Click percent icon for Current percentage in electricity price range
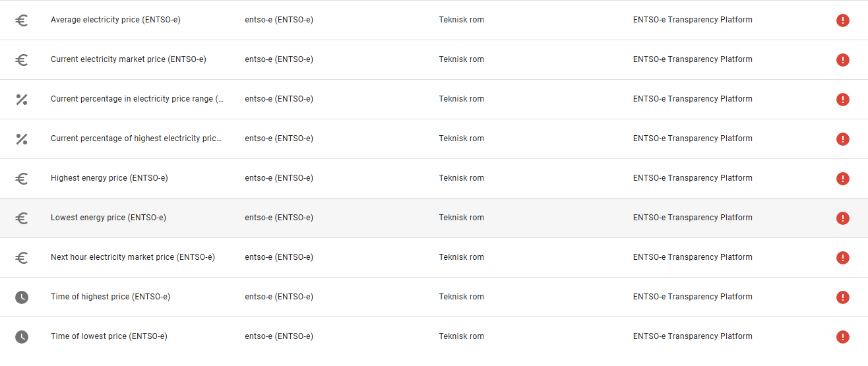Image resolution: width=868 pixels, height=366 pixels. [x=22, y=100]
